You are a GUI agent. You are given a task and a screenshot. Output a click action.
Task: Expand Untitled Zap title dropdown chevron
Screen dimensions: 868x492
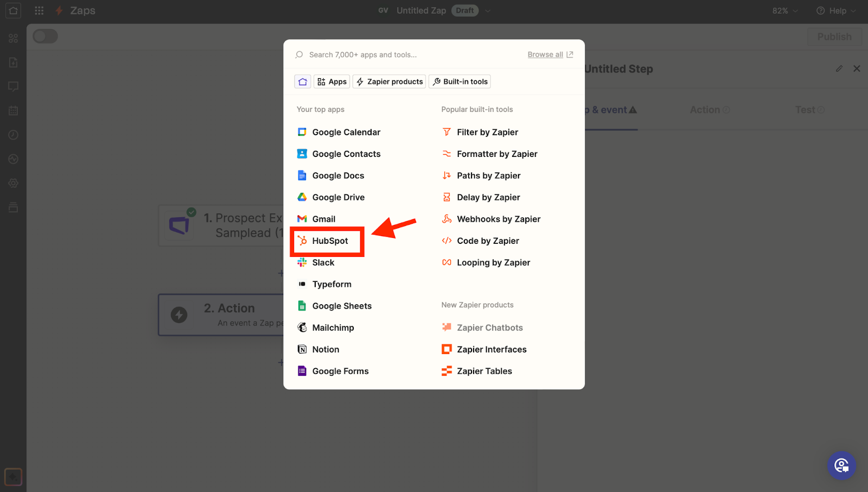tap(488, 11)
